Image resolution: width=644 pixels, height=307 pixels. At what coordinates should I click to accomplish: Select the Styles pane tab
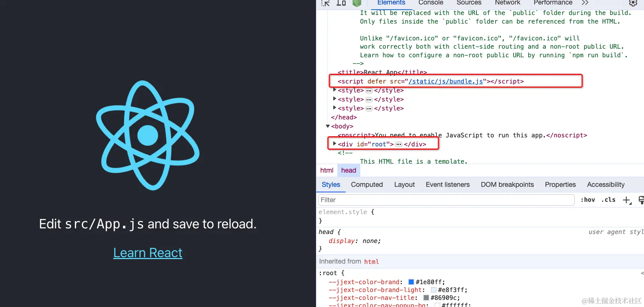click(331, 185)
